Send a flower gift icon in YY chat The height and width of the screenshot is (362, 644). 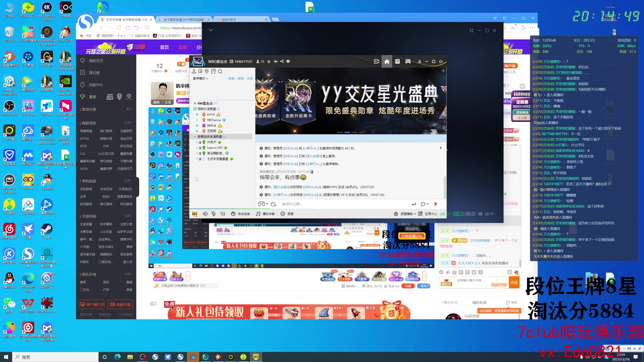click(x=435, y=204)
